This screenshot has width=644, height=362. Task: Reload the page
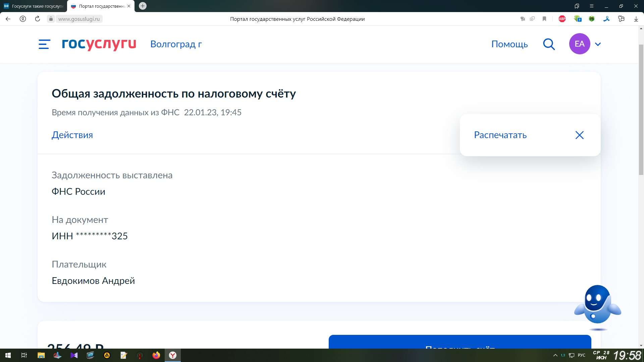pyautogui.click(x=38, y=19)
